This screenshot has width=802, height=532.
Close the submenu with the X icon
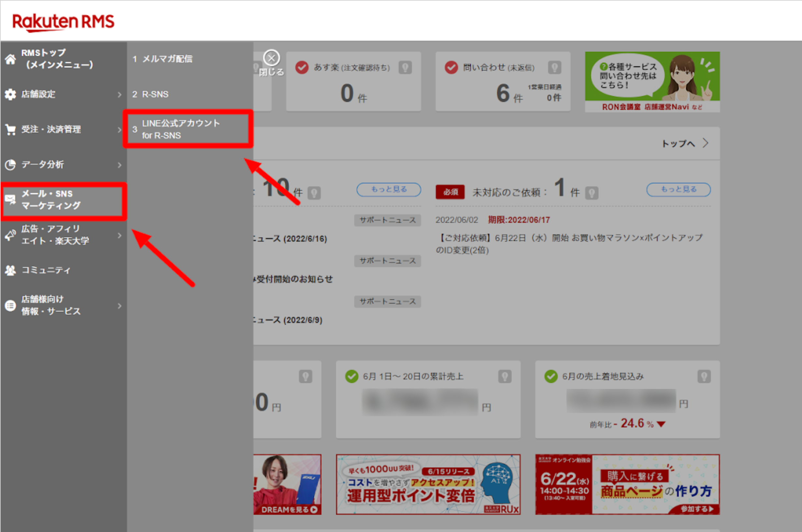[271, 58]
